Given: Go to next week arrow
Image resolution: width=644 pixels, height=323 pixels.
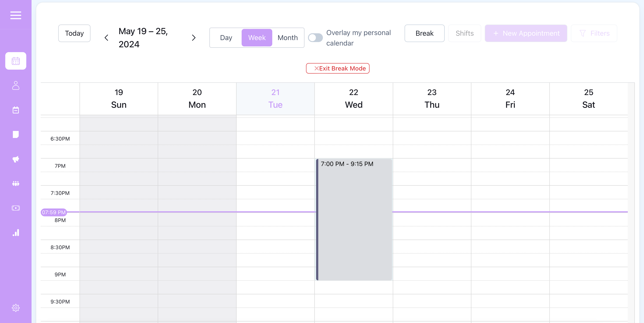Looking at the screenshot, I should pos(193,38).
